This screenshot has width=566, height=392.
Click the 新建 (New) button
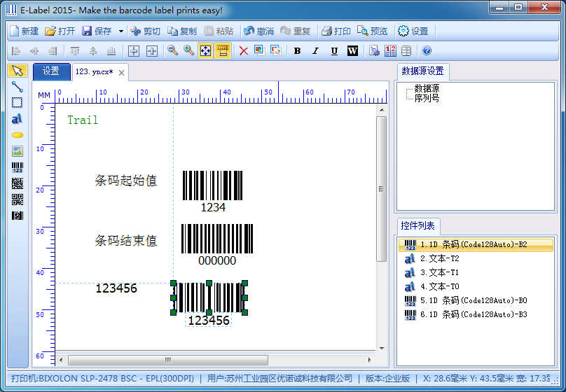24,31
